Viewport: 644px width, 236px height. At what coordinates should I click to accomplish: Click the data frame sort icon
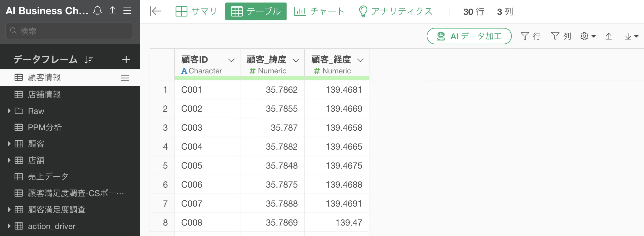click(x=89, y=60)
